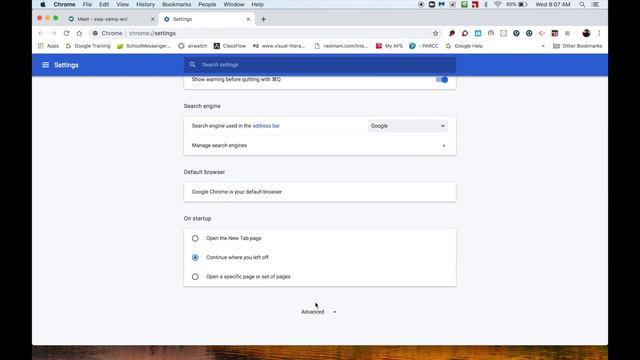Select Open the New Tab page option

pos(195,238)
